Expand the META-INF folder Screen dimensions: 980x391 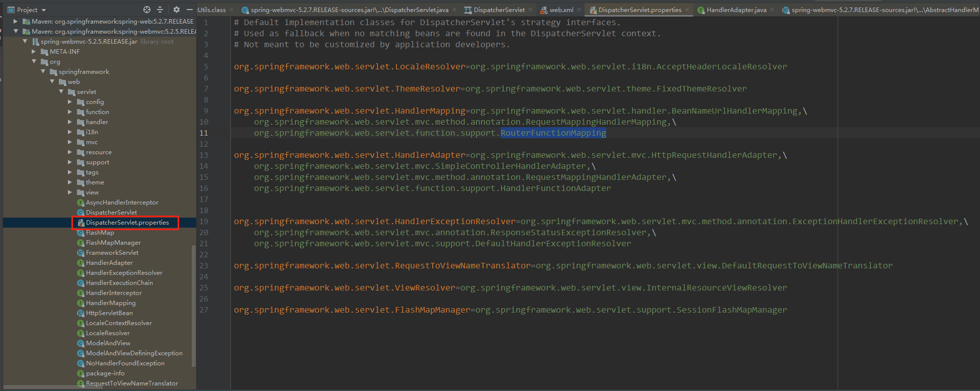[x=34, y=51]
